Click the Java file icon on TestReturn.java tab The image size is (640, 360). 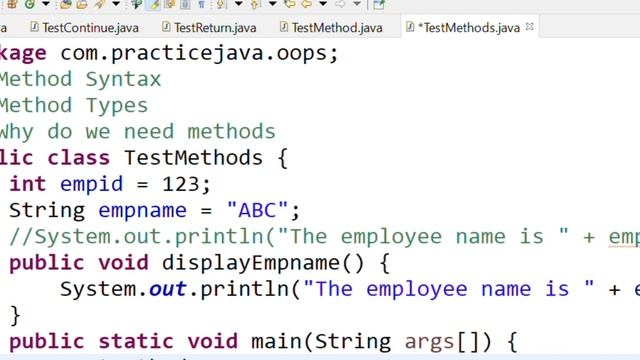coord(166,27)
